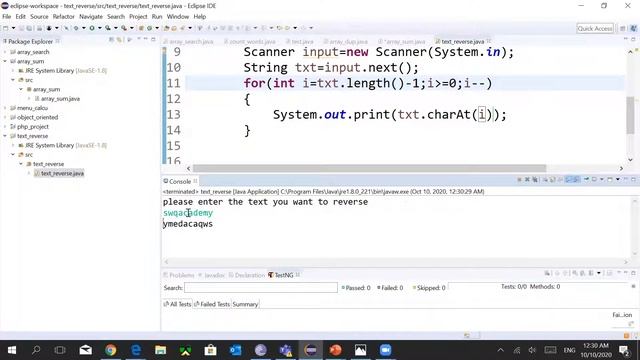This screenshot has height=360, width=640.
Task: Click the New toolbar icon
Action: (x=6, y=28)
